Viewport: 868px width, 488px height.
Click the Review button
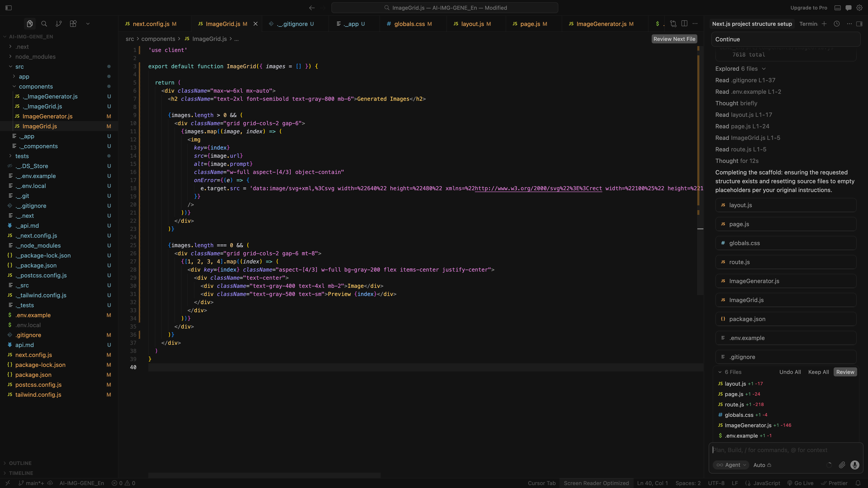pos(845,372)
